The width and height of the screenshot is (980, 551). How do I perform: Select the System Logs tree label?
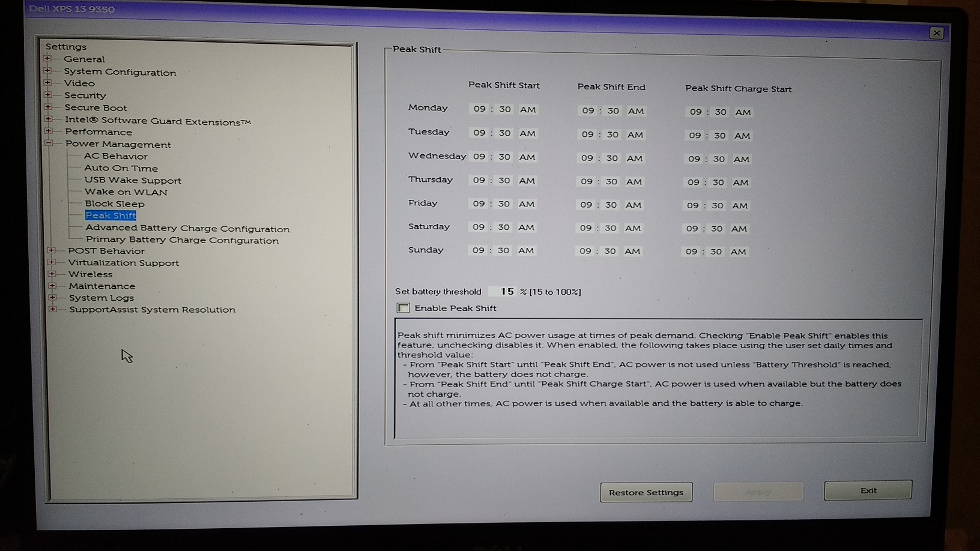(x=101, y=298)
